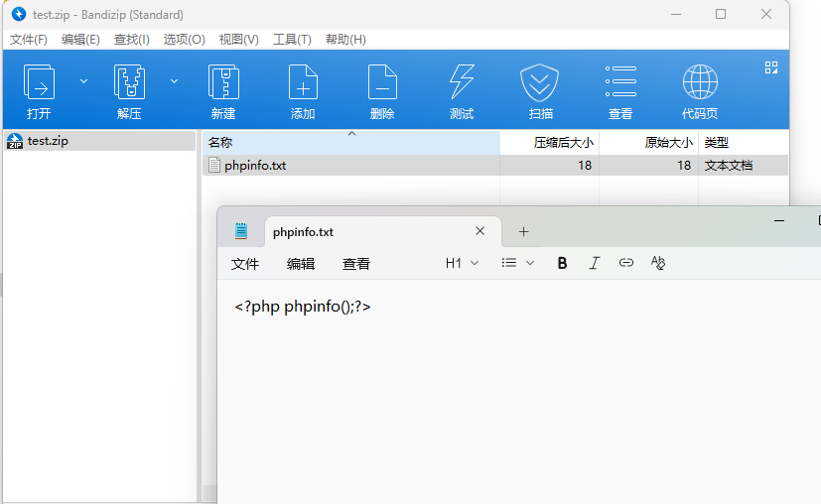Click the New archive (新建) icon

tap(223, 82)
